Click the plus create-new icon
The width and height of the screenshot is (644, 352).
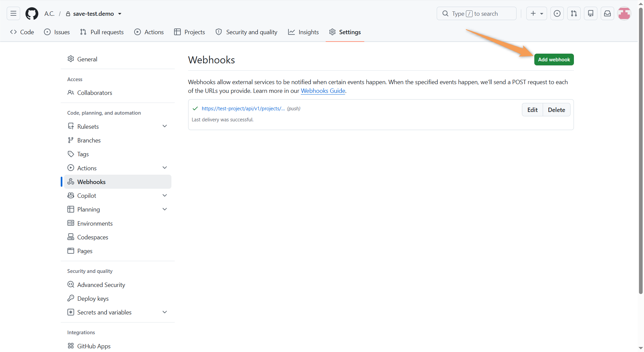pos(533,13)
